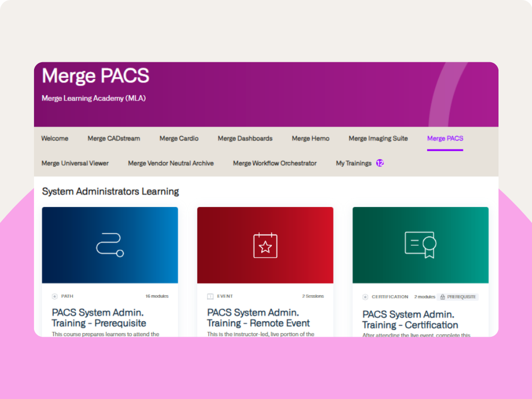Screen dimensions: 532x399
Task: Click the lock icon in PREREQUISITE badge
Action: 443,297
